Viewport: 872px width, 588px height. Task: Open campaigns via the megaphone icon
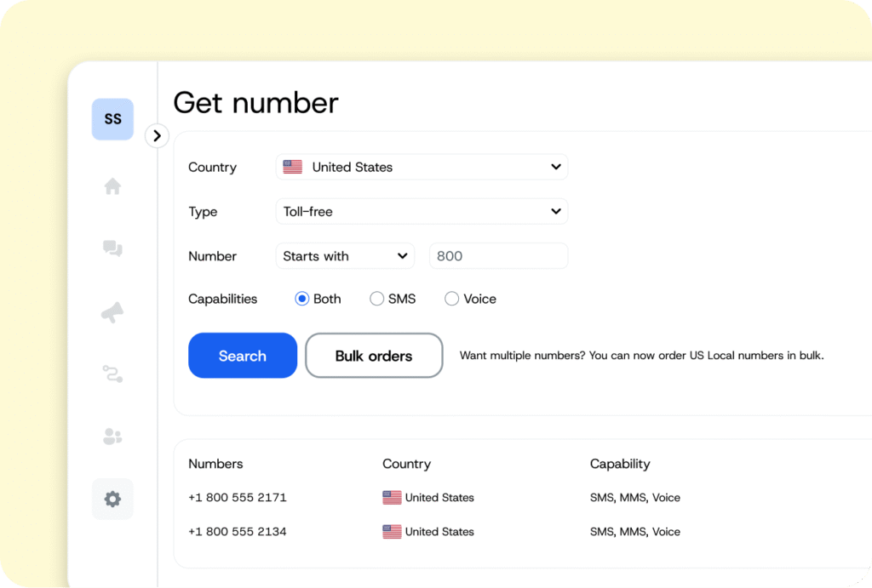[x=112, y=312]
